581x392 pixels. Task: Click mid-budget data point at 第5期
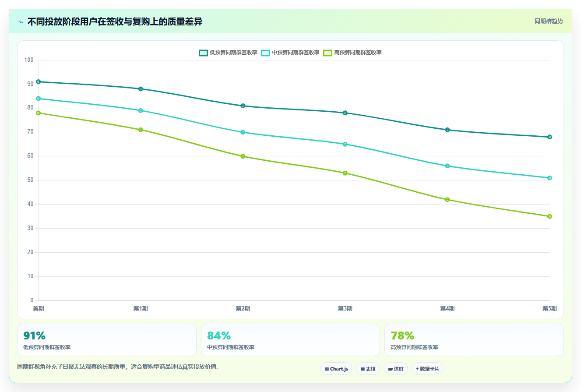pos(549,178)
